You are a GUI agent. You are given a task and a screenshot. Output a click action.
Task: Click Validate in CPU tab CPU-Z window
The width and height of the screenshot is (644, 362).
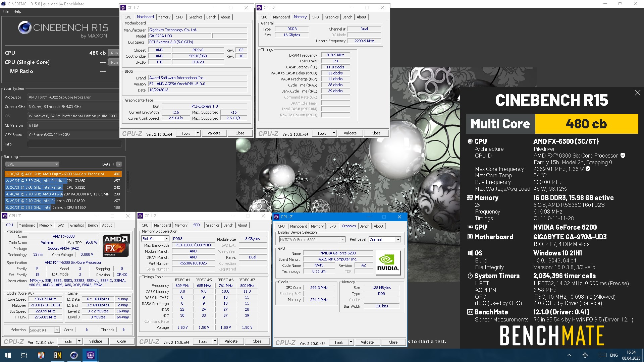point(96,341)
